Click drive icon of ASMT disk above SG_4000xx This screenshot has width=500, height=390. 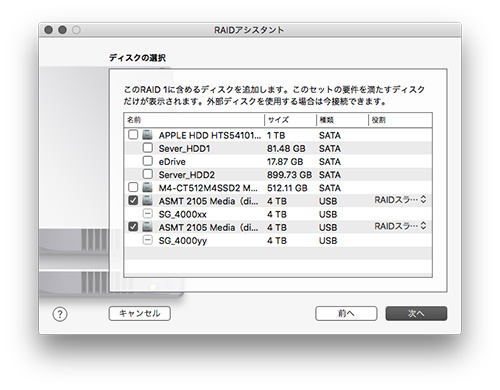point(147,200)
